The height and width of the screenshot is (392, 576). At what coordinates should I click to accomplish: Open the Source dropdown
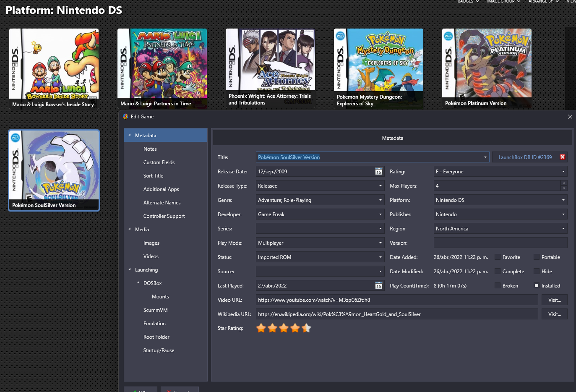point(381,272)
